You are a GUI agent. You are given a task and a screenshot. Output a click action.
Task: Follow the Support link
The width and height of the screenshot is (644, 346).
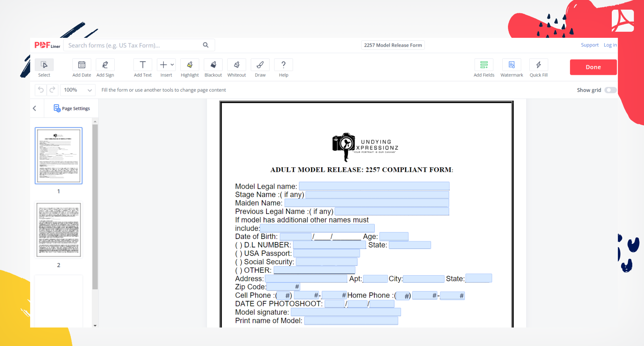[x=589, y=45]
